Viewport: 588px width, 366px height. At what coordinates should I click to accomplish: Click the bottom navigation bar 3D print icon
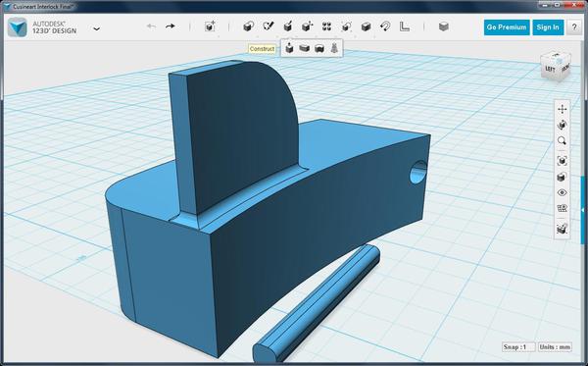pos(562,229)
